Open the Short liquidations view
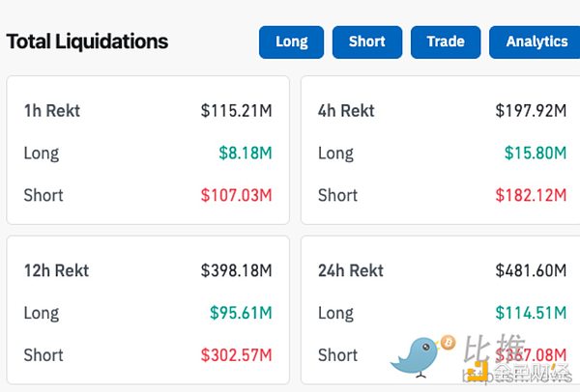Screen dimensions: 580x392 (366, 42)
